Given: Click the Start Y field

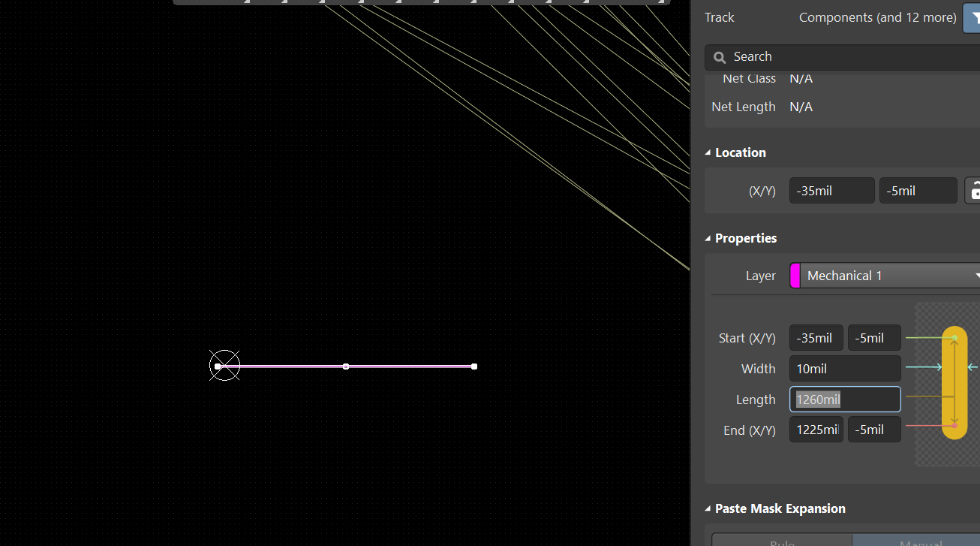Looking at the screenshot, I should pos(874,338).
